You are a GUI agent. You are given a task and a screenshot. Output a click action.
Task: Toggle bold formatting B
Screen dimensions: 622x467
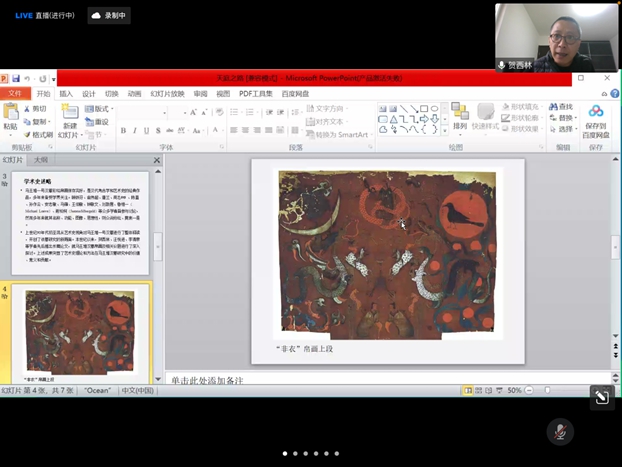coord(123,131)
